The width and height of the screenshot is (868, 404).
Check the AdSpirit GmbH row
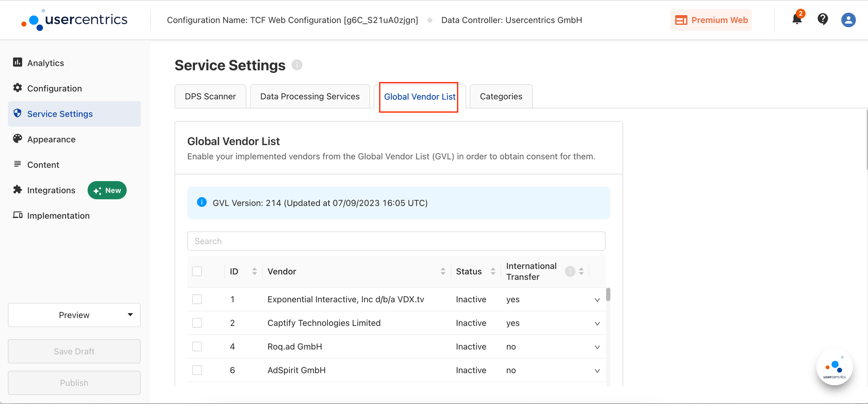[197, 370]
